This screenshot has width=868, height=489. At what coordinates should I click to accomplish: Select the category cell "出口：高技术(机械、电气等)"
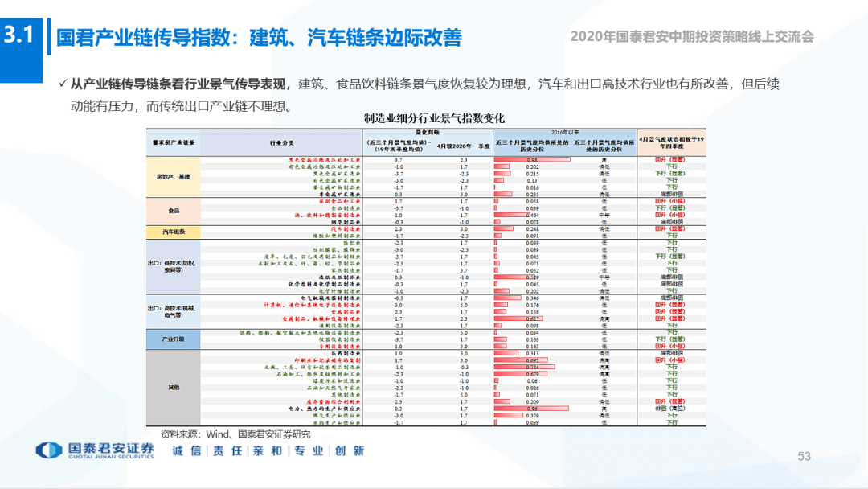coord(174,312)
